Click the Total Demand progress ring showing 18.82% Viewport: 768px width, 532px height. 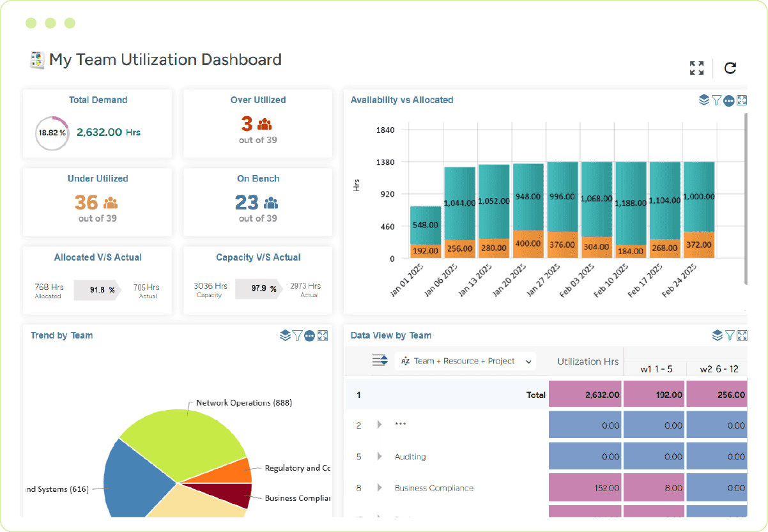(x=52, y=133)
